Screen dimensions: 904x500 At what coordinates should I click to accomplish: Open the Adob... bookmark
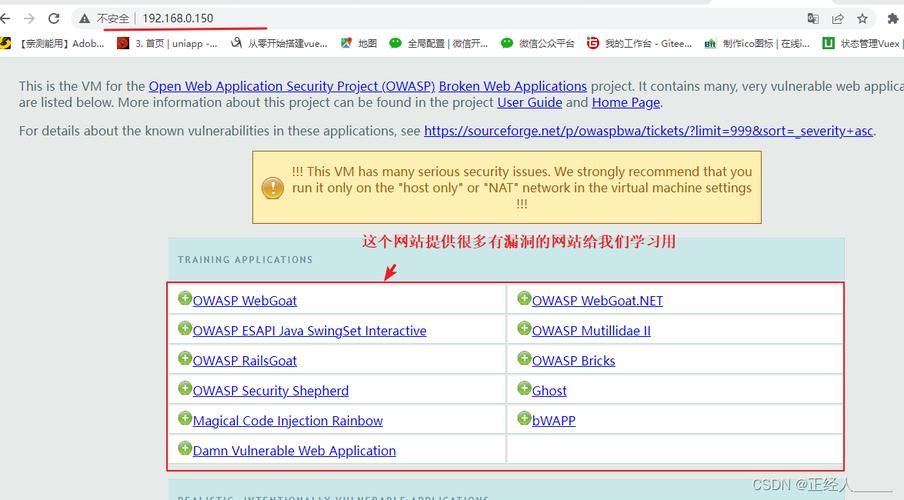pos(53,43)
